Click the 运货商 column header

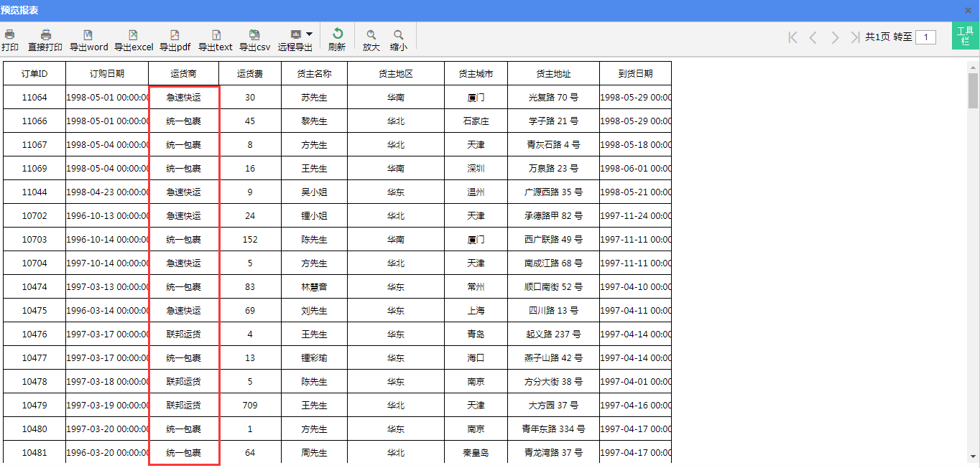183,73
